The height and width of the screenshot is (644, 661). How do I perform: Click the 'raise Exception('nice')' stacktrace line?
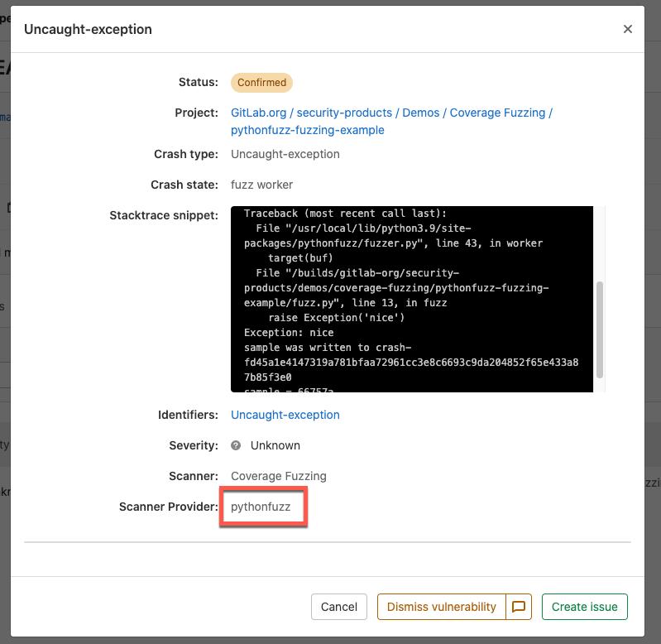(337, 318)
